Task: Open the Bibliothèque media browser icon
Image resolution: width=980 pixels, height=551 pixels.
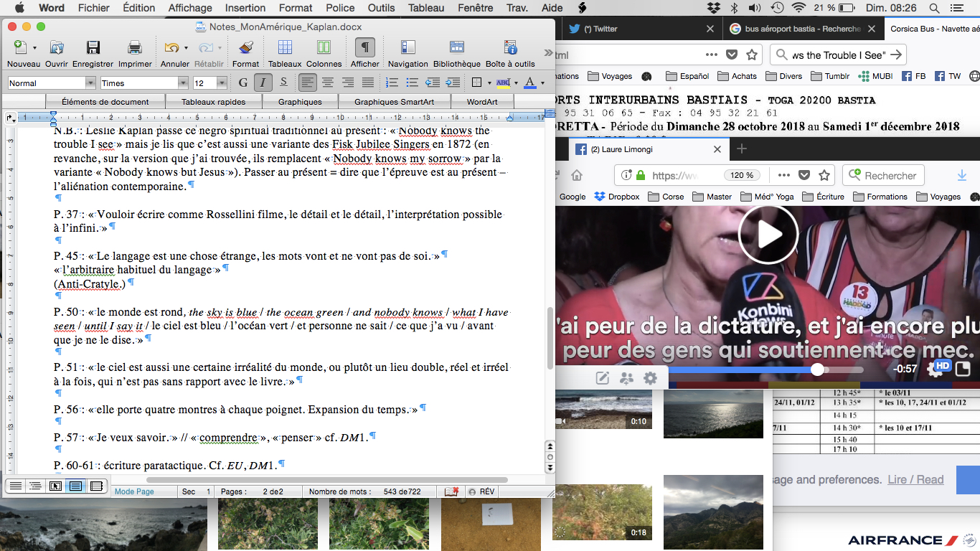Action: pos(457,48)
